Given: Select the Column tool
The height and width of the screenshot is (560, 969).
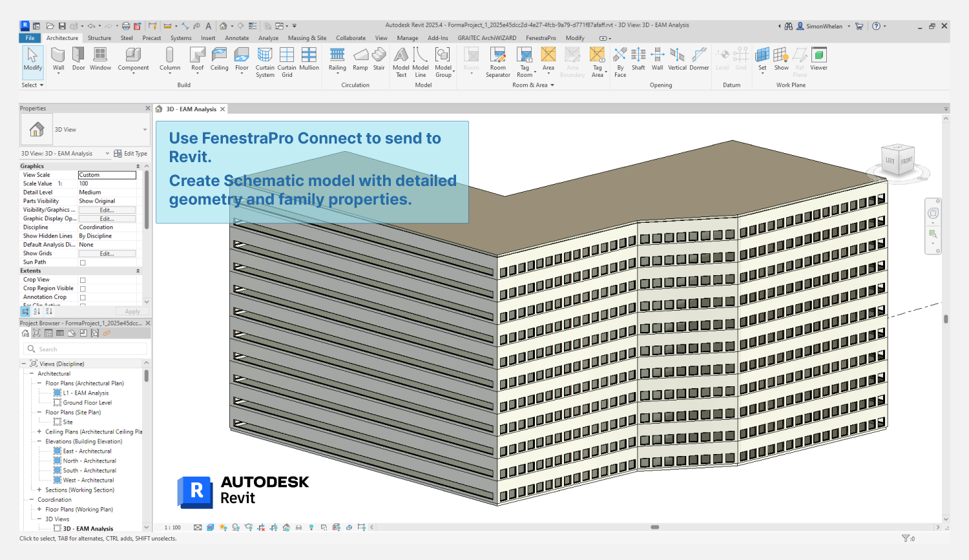Looking at the screenshot, I should tap(170, 59).
